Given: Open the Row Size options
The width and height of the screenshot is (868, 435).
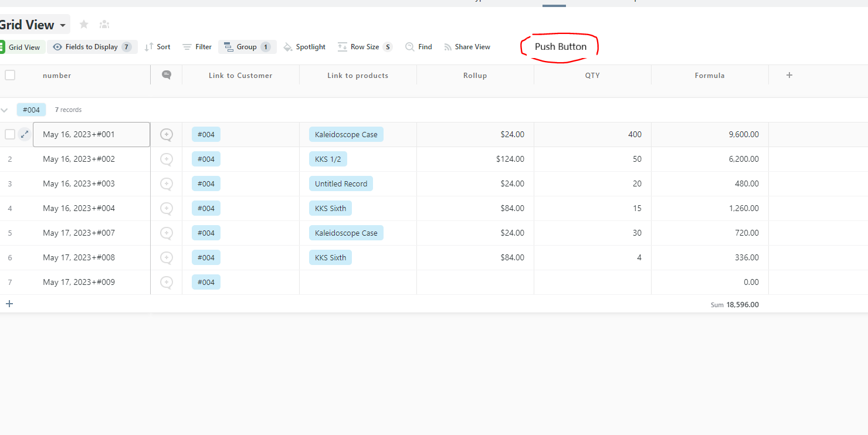Looking at the screenshot, I should pyautogui.click(x=365, y=47).
